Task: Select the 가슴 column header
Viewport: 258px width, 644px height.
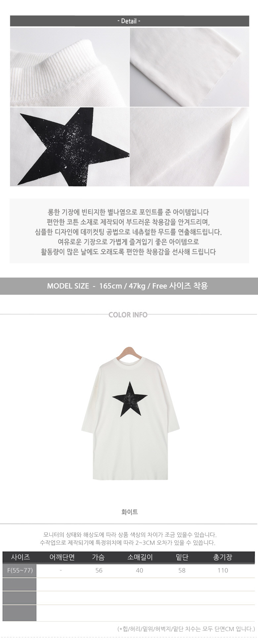Action: point(98,557)
